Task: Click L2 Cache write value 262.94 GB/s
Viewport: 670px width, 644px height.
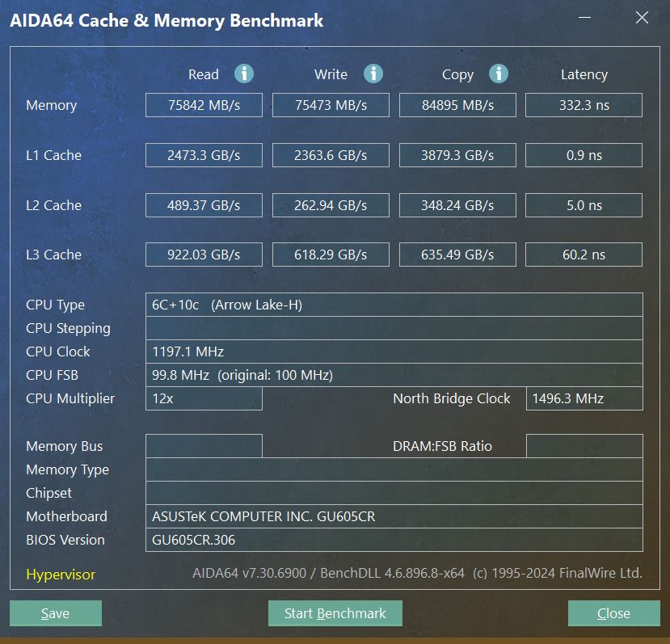Action: (x=331, y=205)
